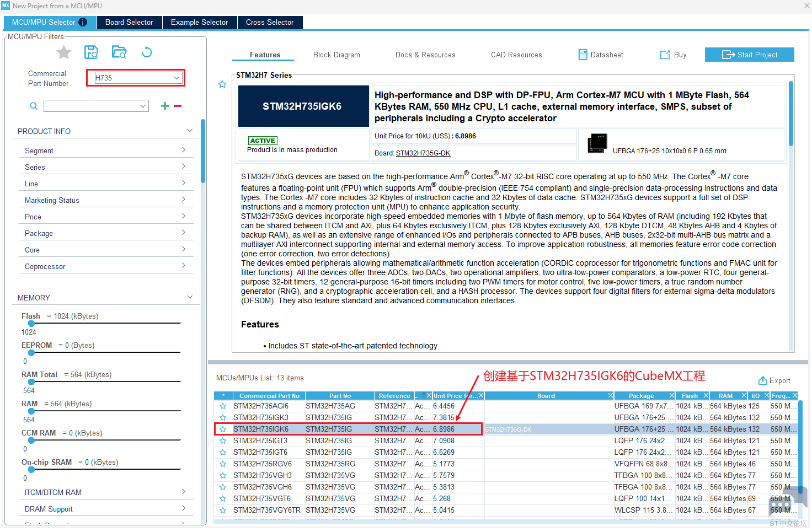
Task: Click the info icon on MCU/MPU Selector tab
Action: click(83, 22)
